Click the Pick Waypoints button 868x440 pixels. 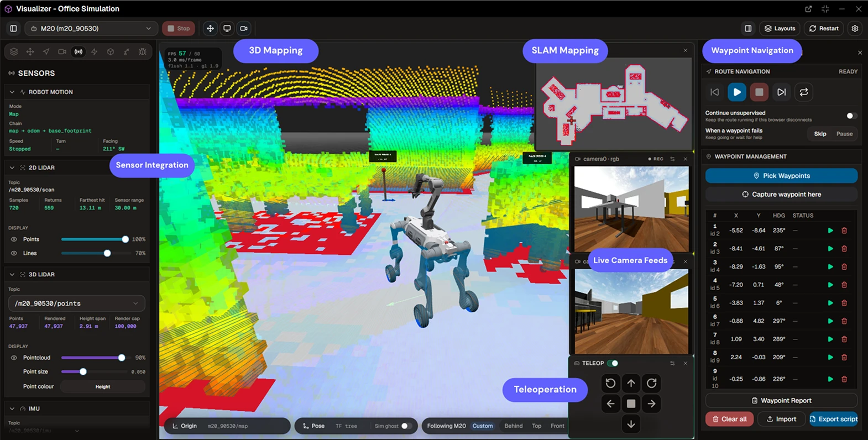click(781, 176)
